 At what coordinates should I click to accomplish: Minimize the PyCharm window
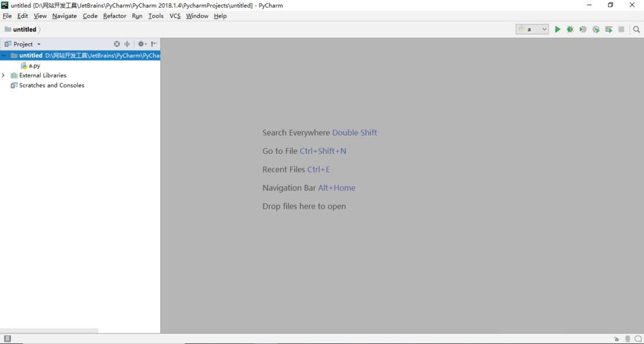click(x=589, y=5)
